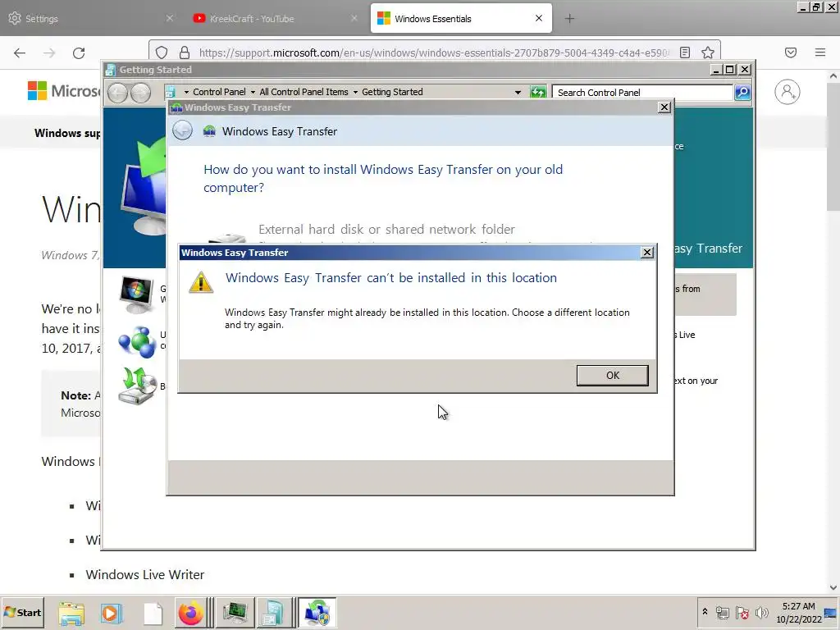This screenshot has width=840, height=630.
Task: Click the taskbar clock showing 5:27 AM
Action: coord(799,612)
